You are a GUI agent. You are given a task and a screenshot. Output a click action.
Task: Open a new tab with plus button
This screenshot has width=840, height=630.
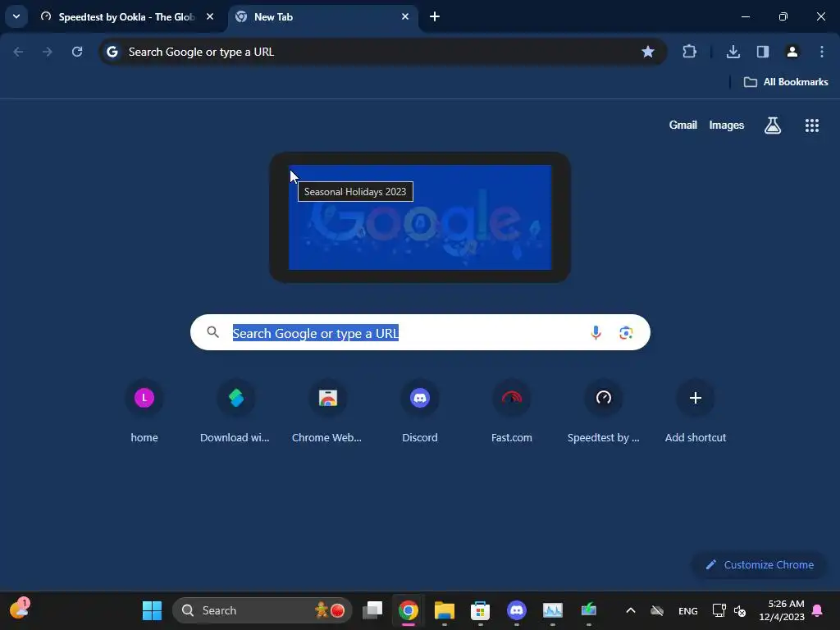click(435, 16)
